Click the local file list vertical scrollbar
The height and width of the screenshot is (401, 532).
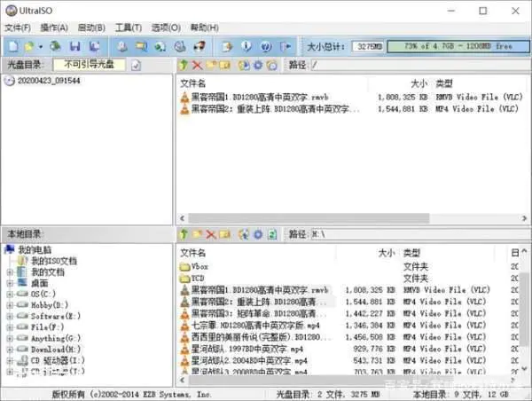pos(524,311)
